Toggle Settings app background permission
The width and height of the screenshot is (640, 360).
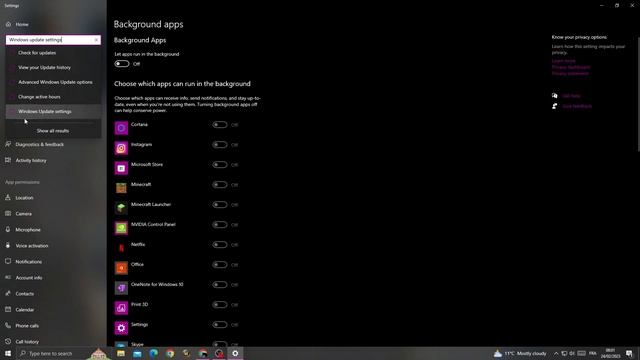tap(220, 324)
